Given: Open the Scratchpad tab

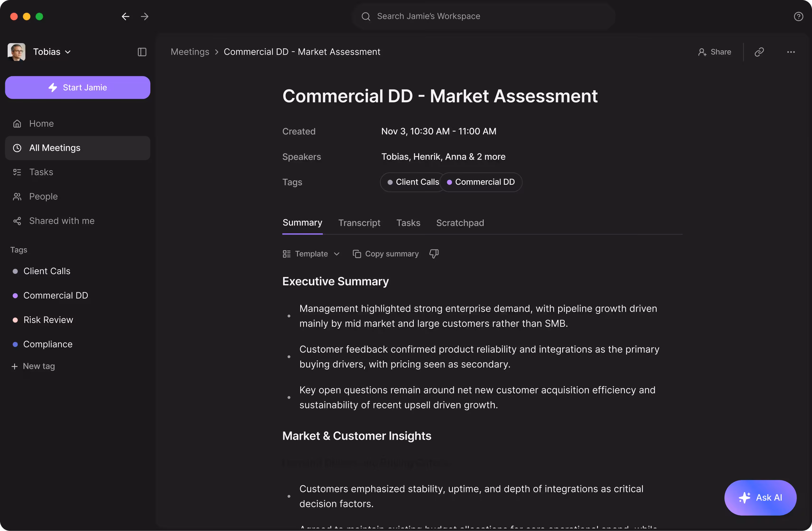Looking at the screenshot, I should coord(460,223).
